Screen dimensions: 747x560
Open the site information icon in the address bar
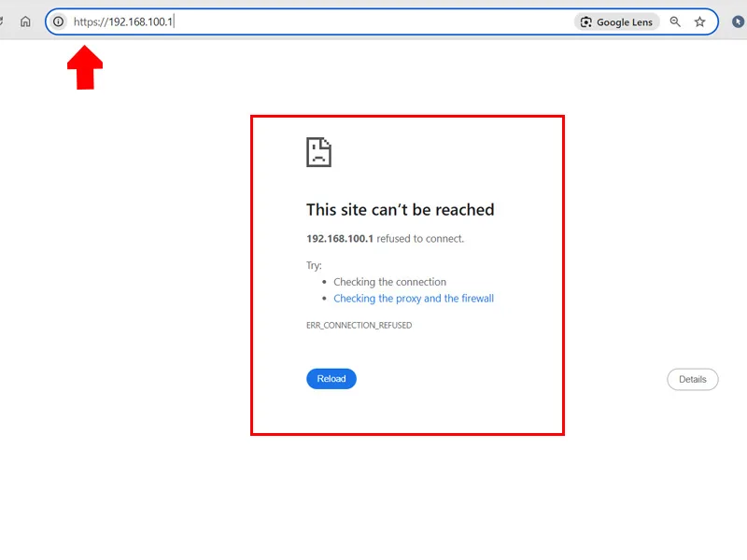(x=58, y=21)
